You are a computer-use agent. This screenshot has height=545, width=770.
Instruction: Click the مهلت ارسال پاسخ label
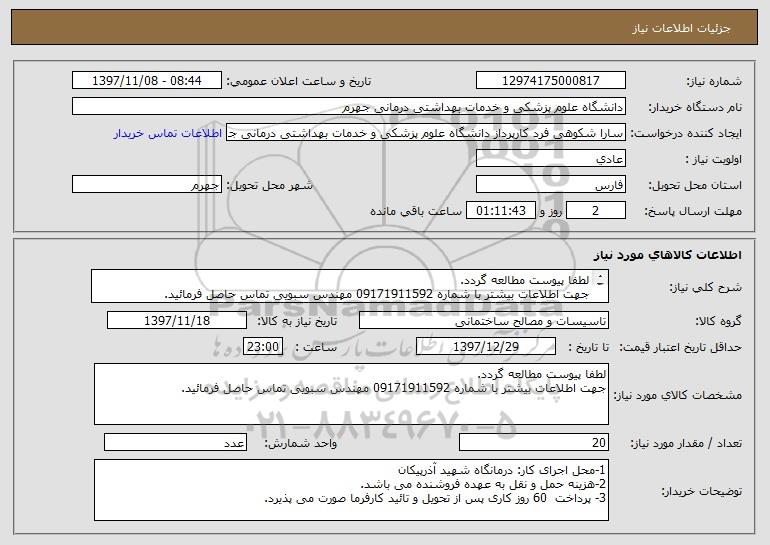click(693, 212)
